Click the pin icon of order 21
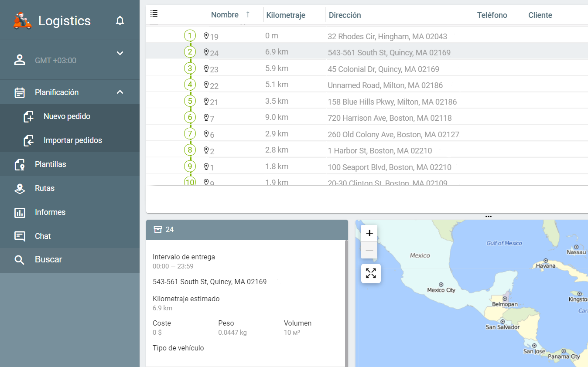The height and width of the screenshot is (367, 588). coord(206,101)
